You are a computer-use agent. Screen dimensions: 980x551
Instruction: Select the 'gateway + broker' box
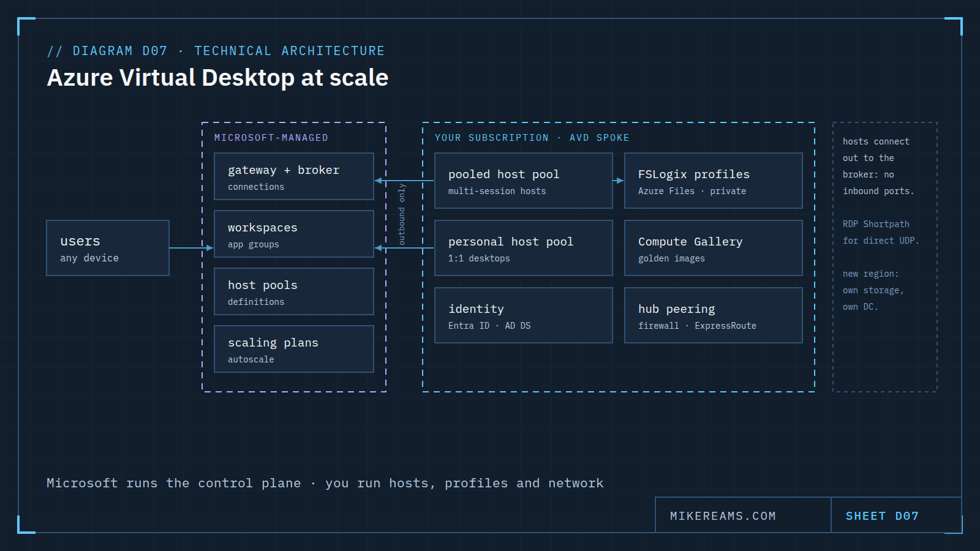294,176
